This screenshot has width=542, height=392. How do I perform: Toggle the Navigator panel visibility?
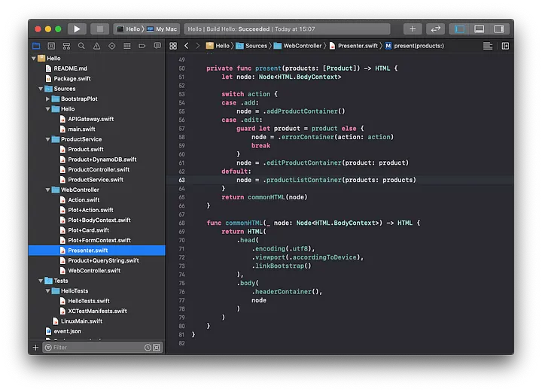pyautogui.click(x=459, y=29)
